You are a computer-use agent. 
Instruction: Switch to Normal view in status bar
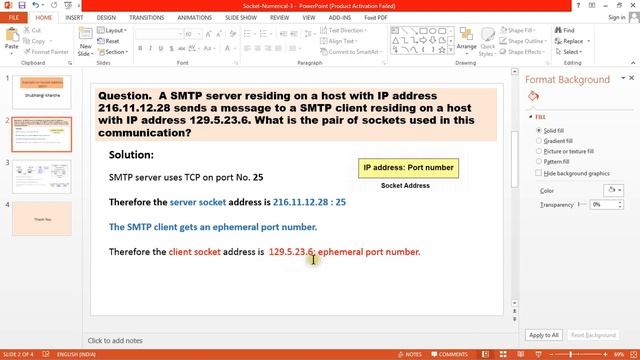tap(485, 354)
